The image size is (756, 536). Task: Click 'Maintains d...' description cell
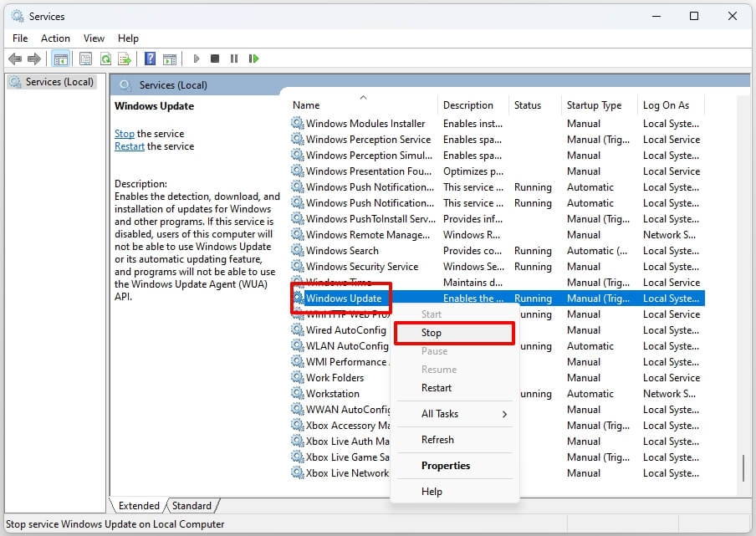point(472,283)
